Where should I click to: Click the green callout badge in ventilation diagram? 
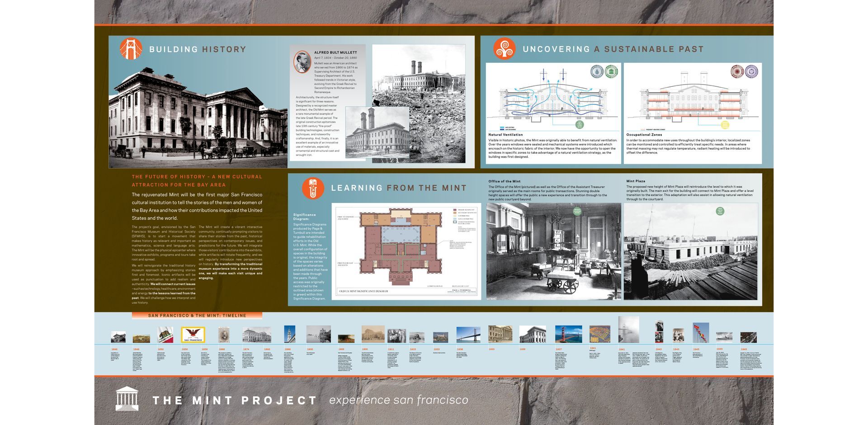tap(579, 124)
